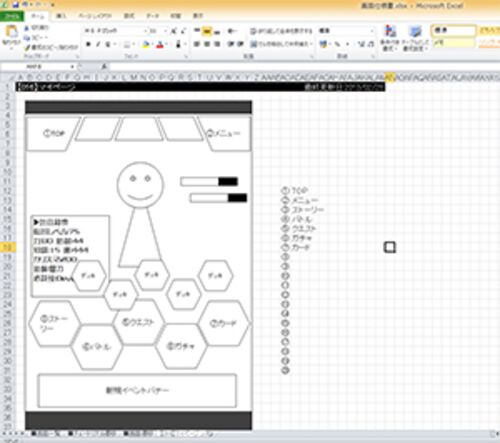This screenshot has height=443, width=500.
Task: Apply fill color with paint bucket
Action: 146,44
